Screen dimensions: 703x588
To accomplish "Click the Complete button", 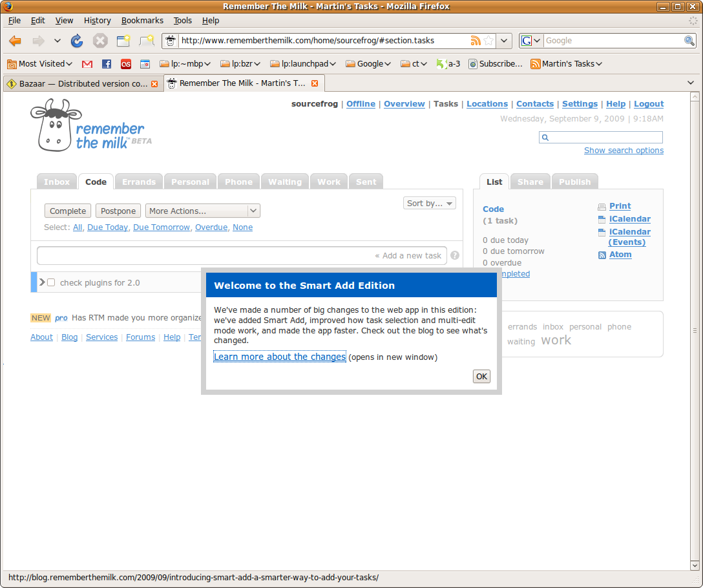I will (68, 211).
